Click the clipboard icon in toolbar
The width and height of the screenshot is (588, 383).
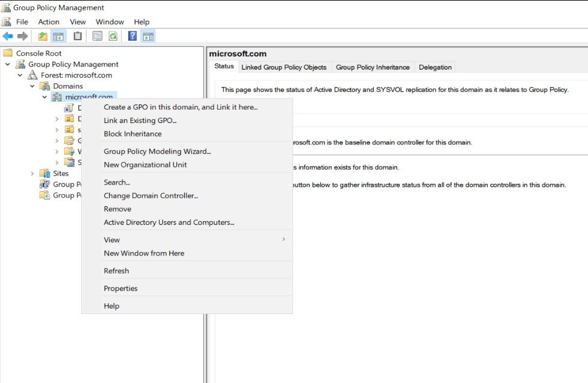pos(77,37)
